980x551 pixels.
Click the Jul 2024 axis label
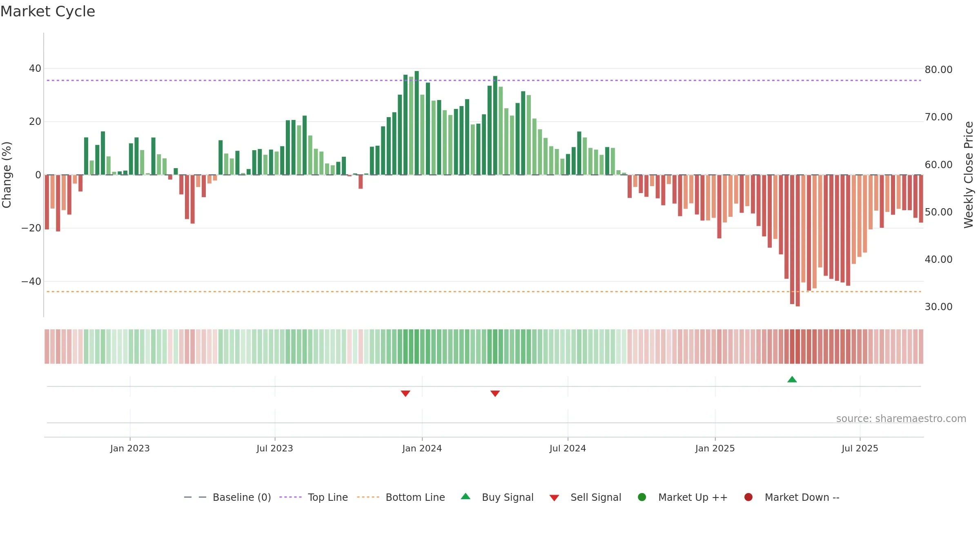click(568, 448)
